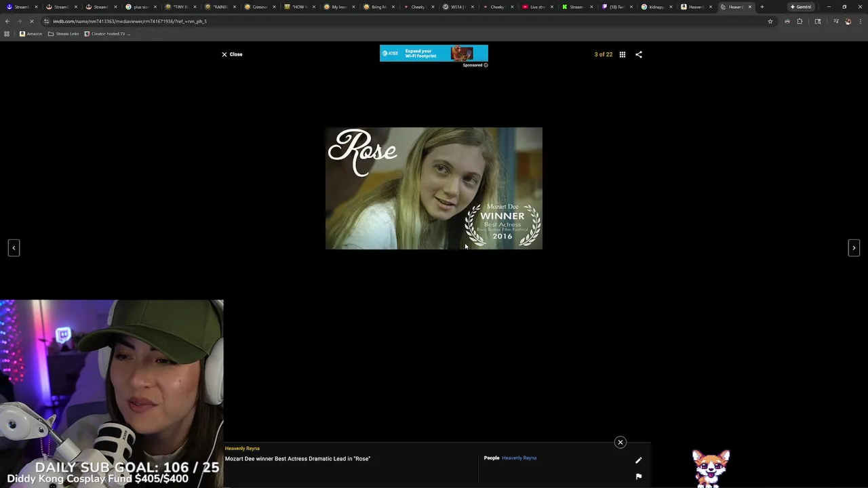Go to the previous photo

point(14,248)
